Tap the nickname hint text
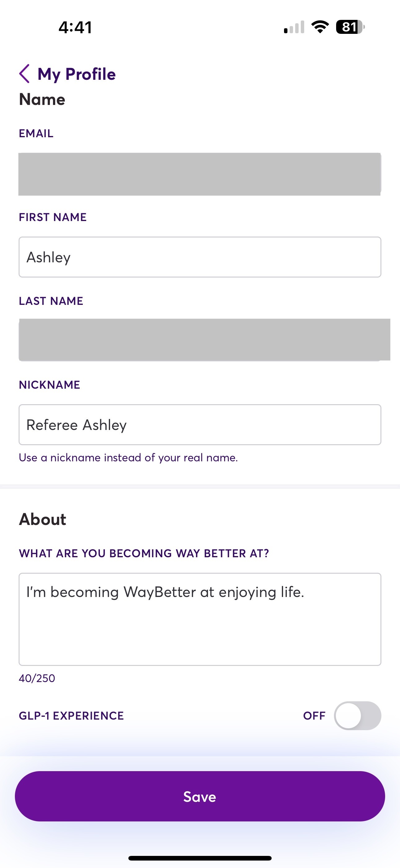This screenshot has width=400, height=868. 128,458
